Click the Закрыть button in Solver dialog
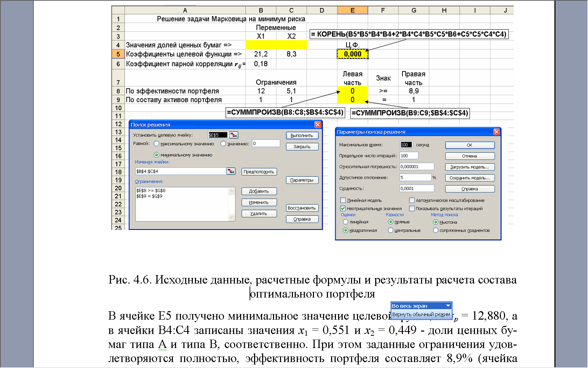This screenshot has width=588, height=368. [x=302, y=146]
